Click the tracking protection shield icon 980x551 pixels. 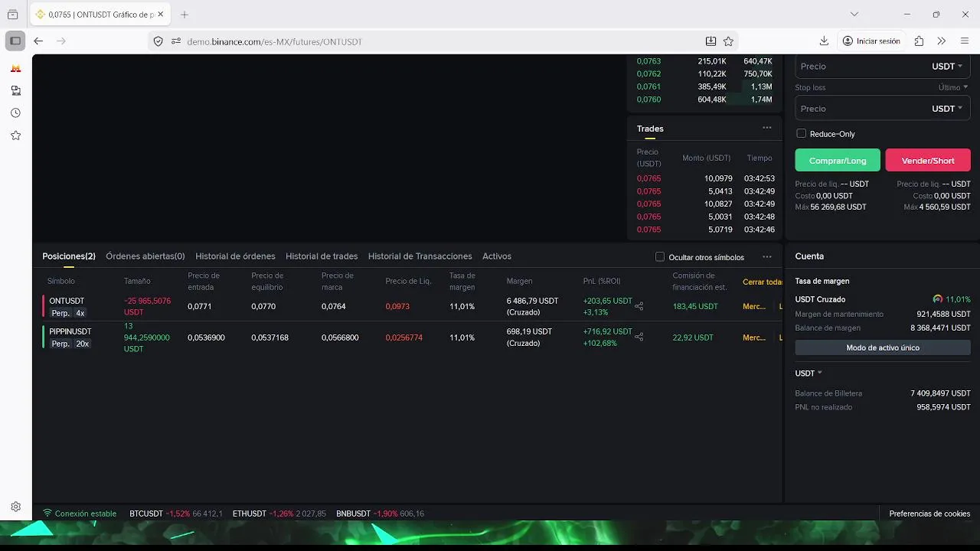pos(158,41)
